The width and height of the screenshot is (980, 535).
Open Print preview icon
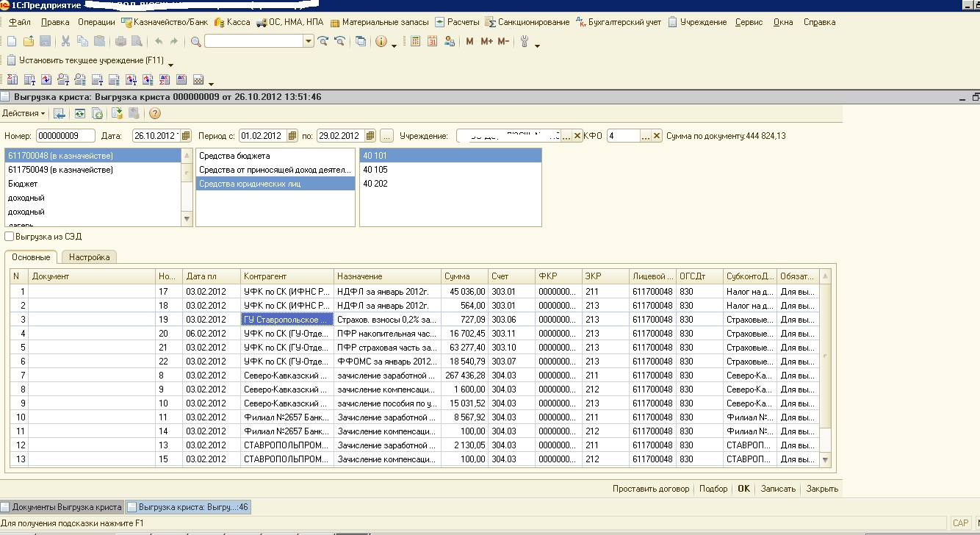pos(137,41)
